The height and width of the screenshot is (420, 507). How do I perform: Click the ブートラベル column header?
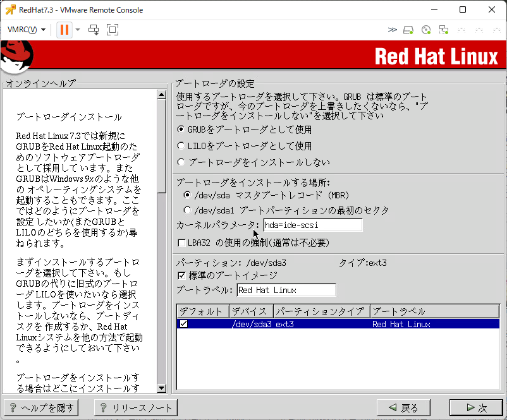tap(434, 311)
